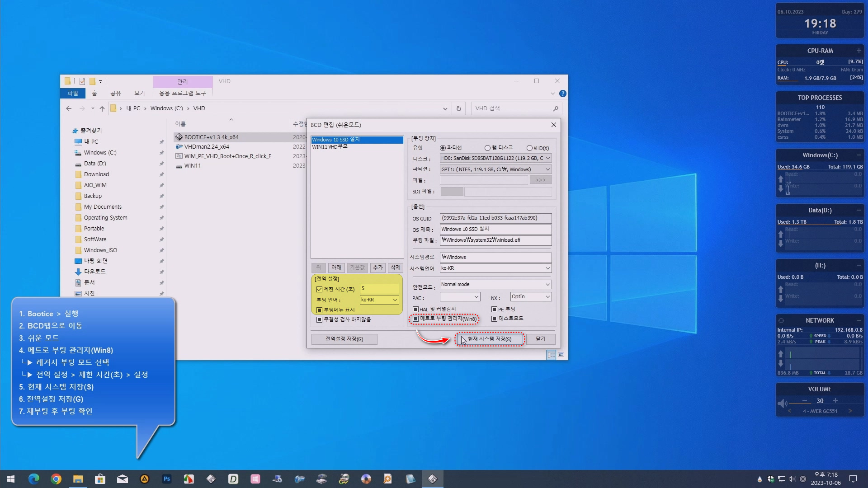The width and height of the screenshot is (868, 488).
Task: Open notification center icon
Action: click(853, 479)
